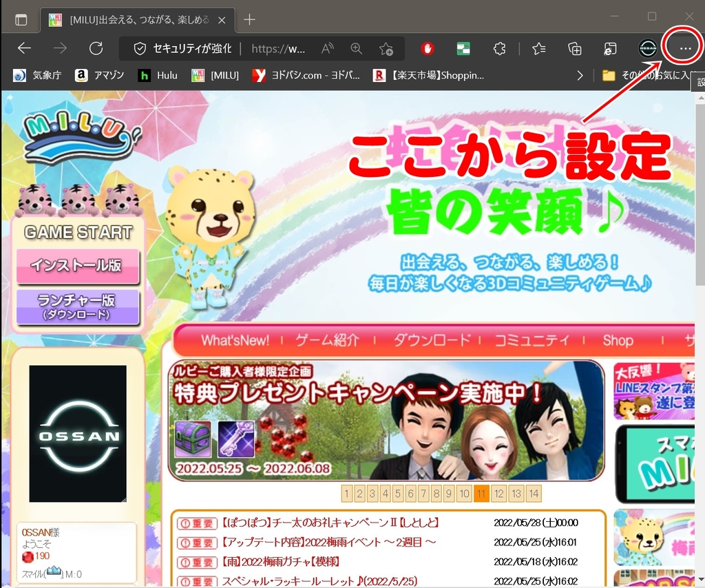Open the コミュニティ navigation tab
The image size is (705, 588).
532,340
